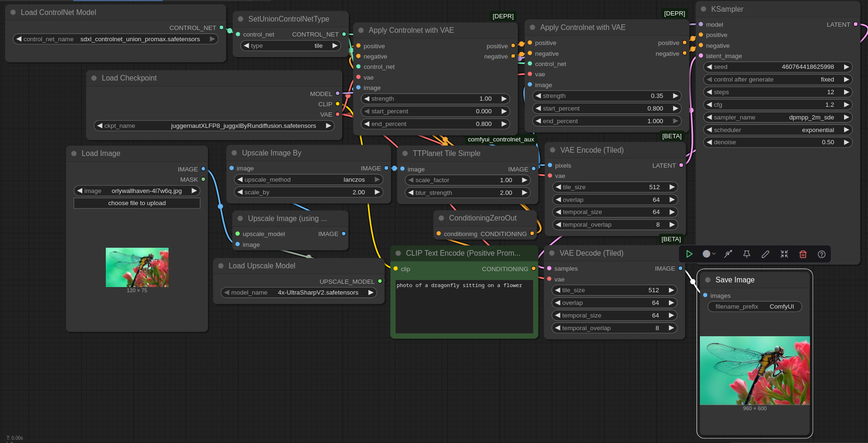This screenshot has width=868, height=443.
Task: Toggle collapse on the Load Checkpoint node dot
Action: (x=94, y=78)
